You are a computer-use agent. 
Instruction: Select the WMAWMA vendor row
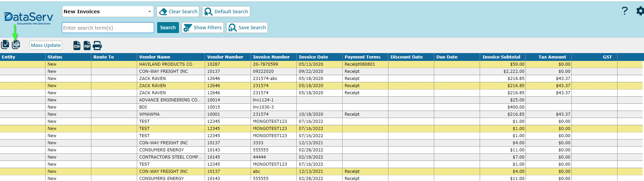coord(321,114)
